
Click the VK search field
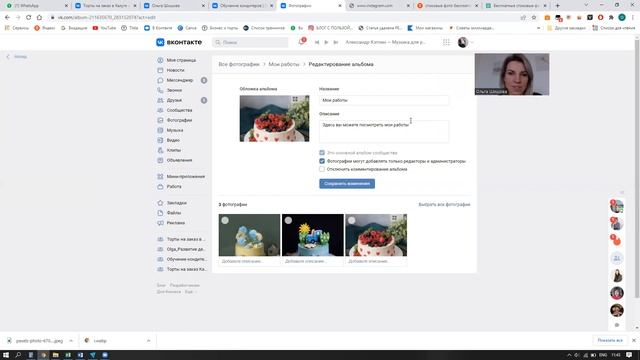pyautogui.click(x=250, y=42)
